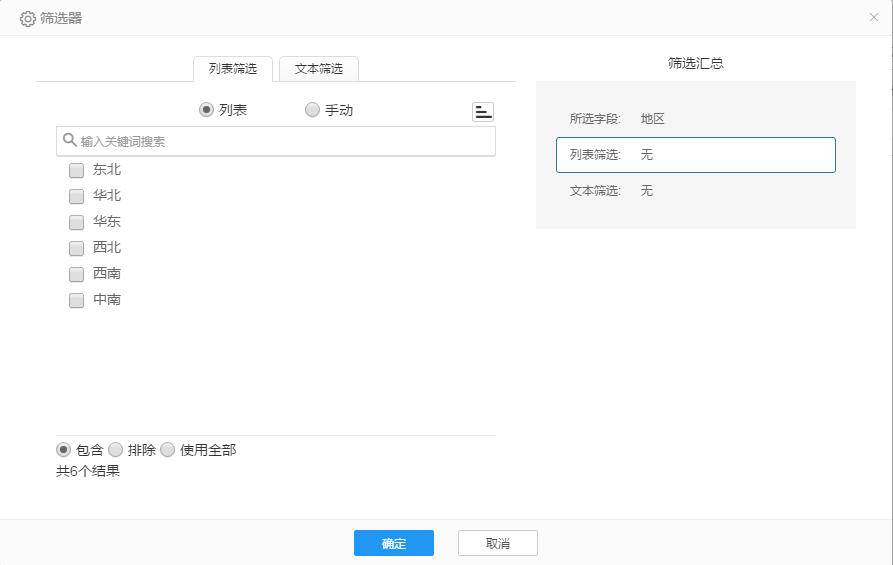Toggle the 中南 checkbox

click(76, 300)
